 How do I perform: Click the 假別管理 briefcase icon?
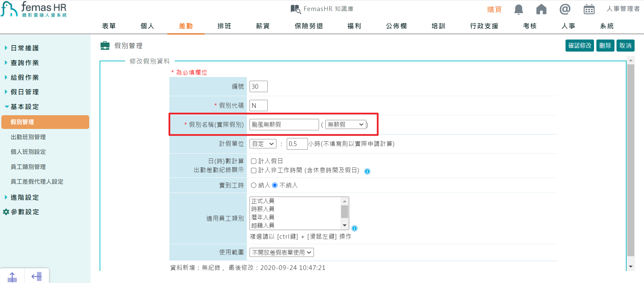[x=105, y=46]
